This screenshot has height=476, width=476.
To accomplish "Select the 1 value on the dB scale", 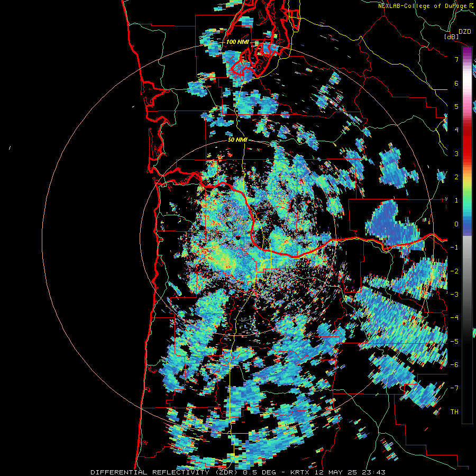I will [x=456, y=200].
